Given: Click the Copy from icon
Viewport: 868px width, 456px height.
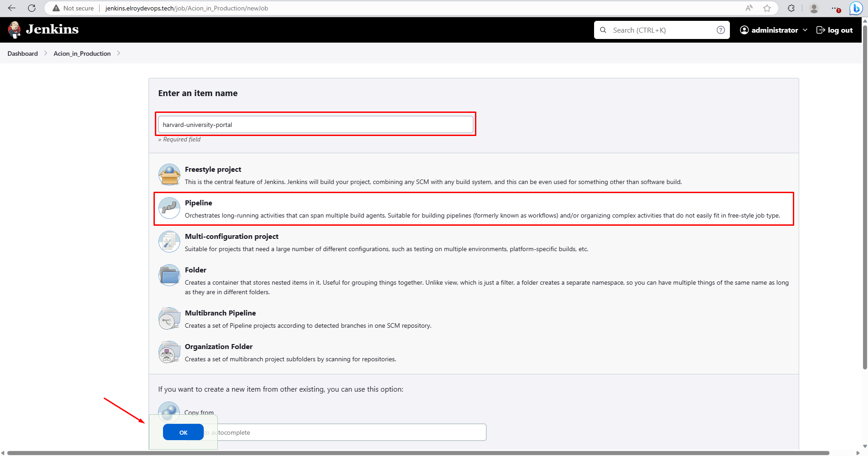Looking at the screenshot, I should 169,411.
